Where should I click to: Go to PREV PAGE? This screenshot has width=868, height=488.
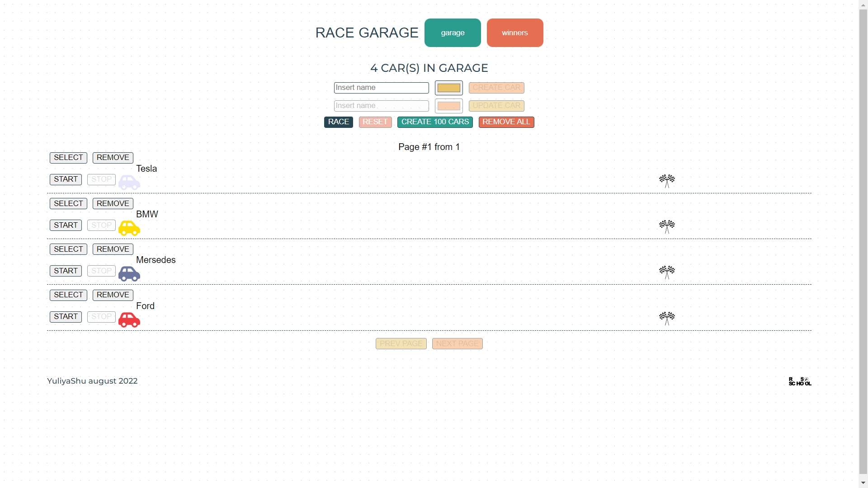(x=401, y=344)
